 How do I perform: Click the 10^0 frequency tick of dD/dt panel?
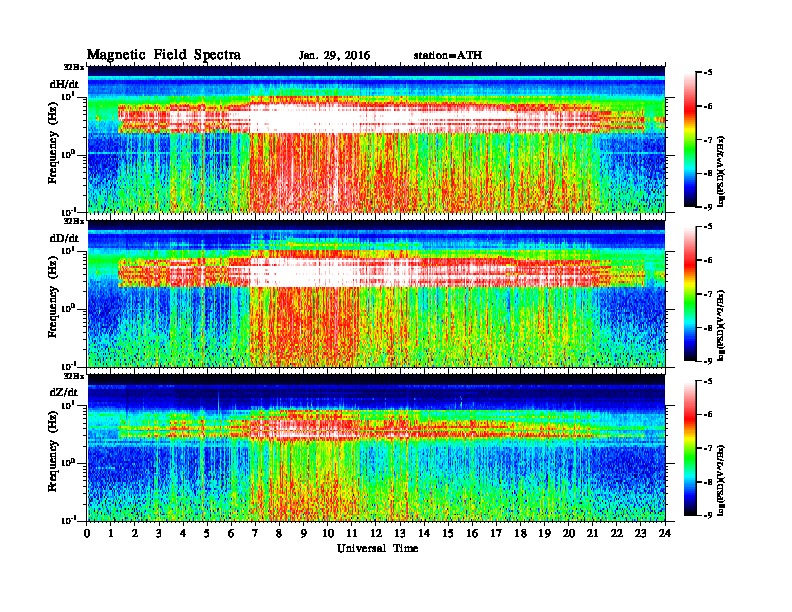click(68, 308)
